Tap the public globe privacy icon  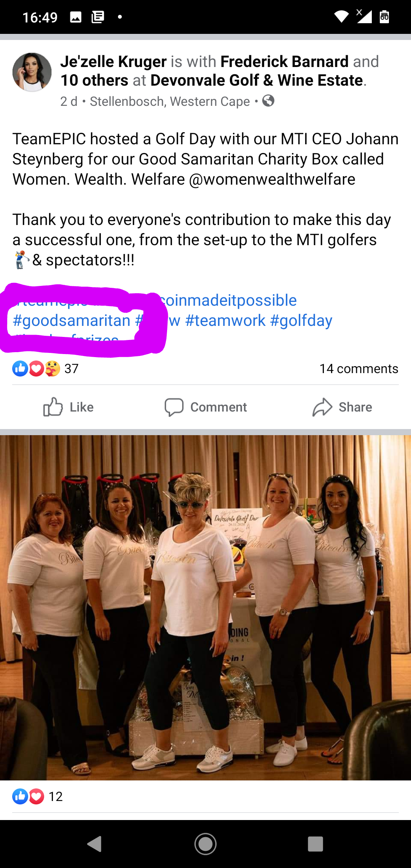pos(268,101)
